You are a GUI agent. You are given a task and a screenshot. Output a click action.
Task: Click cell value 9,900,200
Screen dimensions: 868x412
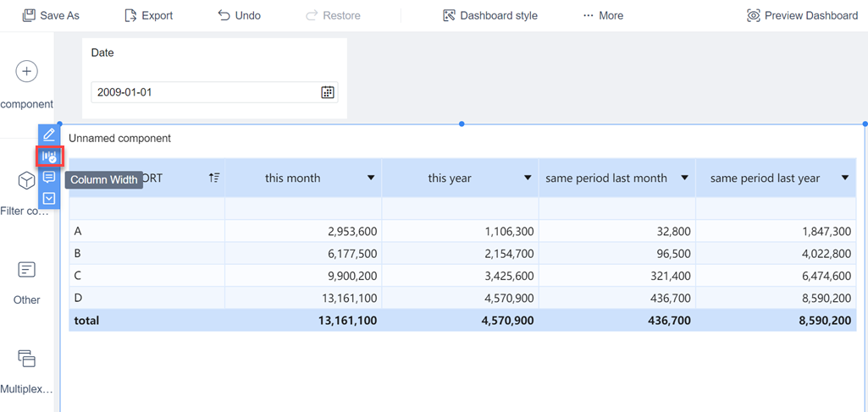(352, 276)
